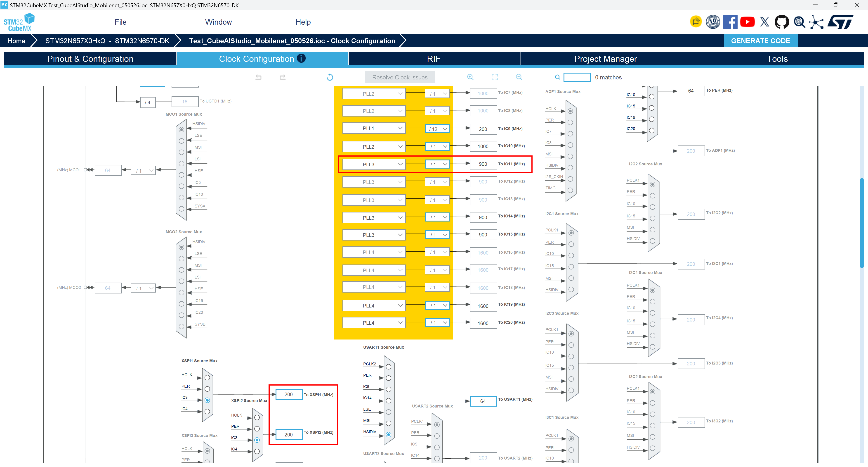Open the IC19 PLL4 source dropdown
This screenshot has height=467, width=868.
[374, 305]
